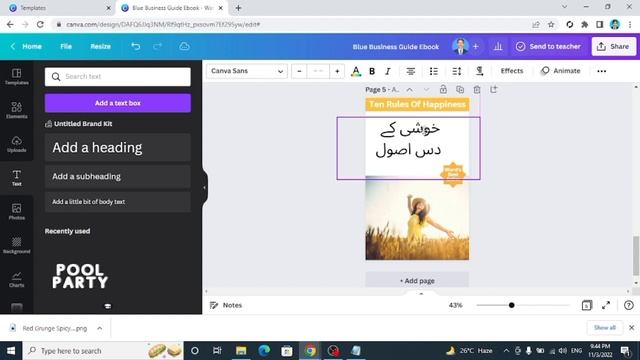Click the Share button
Screen dimensions: 640x360
pos(613,47)
